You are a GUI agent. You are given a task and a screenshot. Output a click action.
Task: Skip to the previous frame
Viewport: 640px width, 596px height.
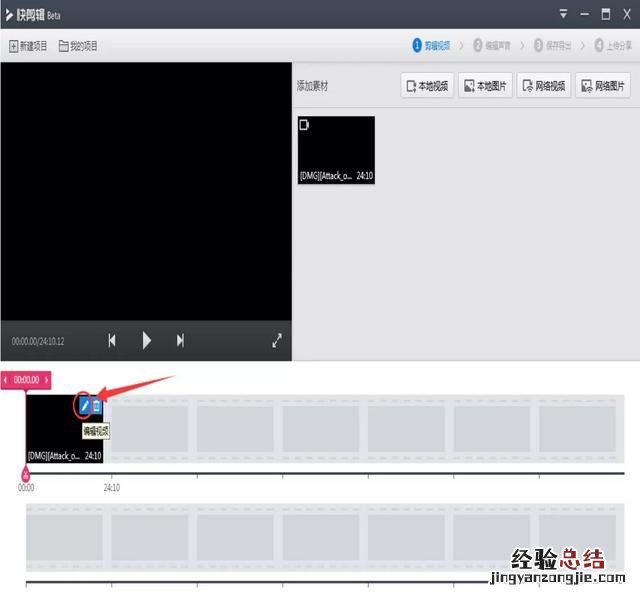pos(112,340)
